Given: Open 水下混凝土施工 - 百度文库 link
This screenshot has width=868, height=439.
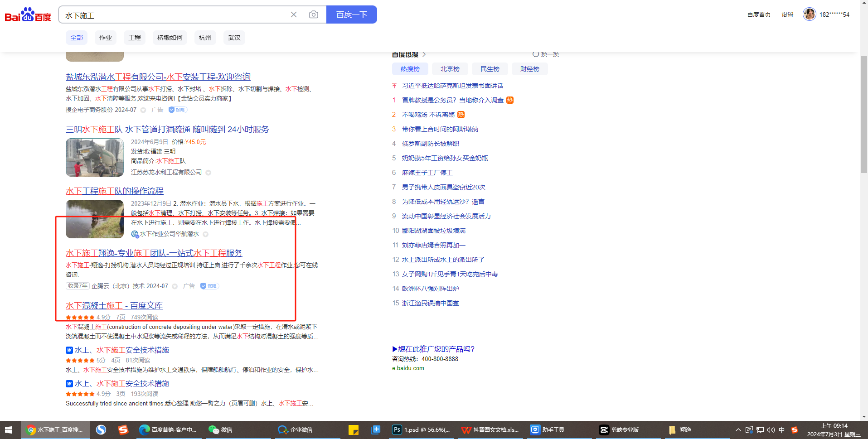Looking at the screenshot, I should pos(114,306).
